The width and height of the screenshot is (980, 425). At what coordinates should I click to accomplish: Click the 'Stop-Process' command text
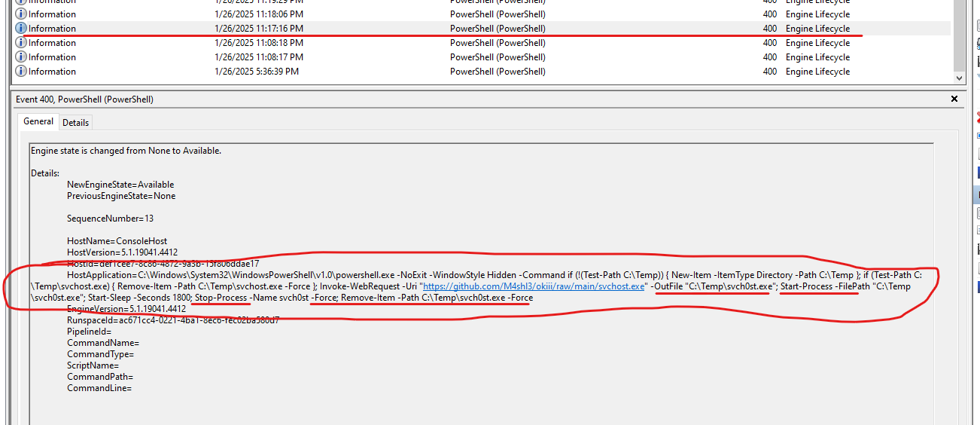(x=221, y=298)
